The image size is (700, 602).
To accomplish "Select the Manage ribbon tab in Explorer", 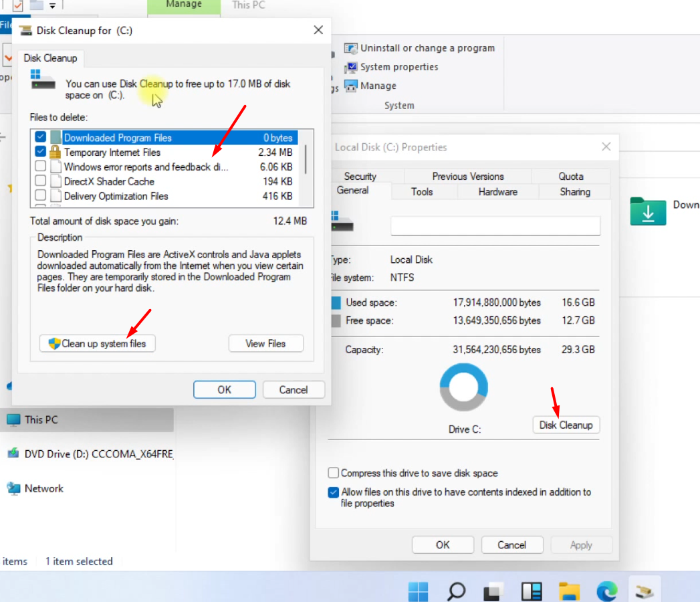I will 184,5.
